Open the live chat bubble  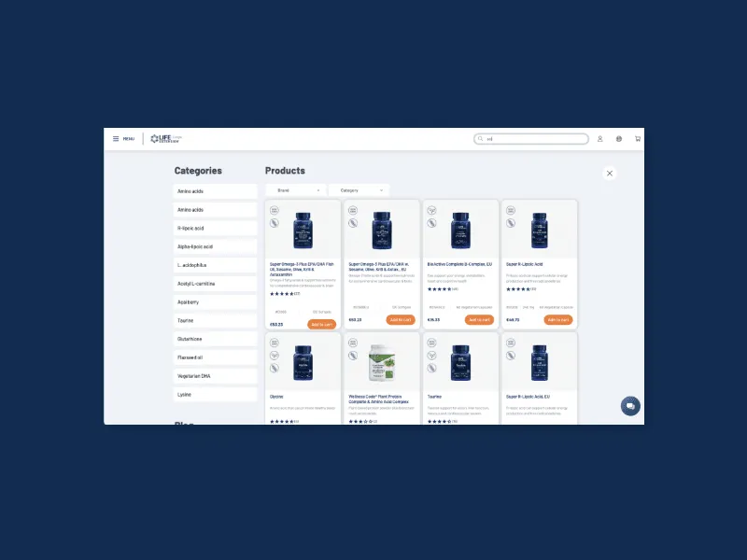point(630,406)
